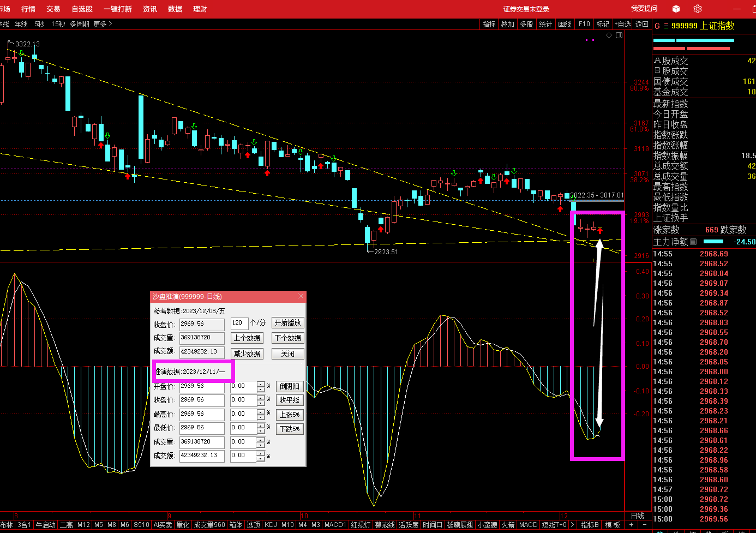Select the 标记 toolbar button
The image size is (756, 533).
tap(603, 24)
